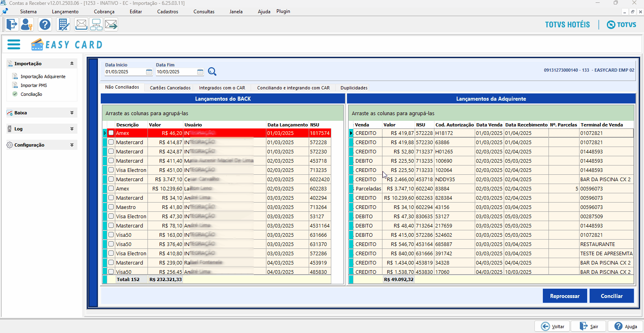Toggle the hamburger side menu

pos(14,44)
